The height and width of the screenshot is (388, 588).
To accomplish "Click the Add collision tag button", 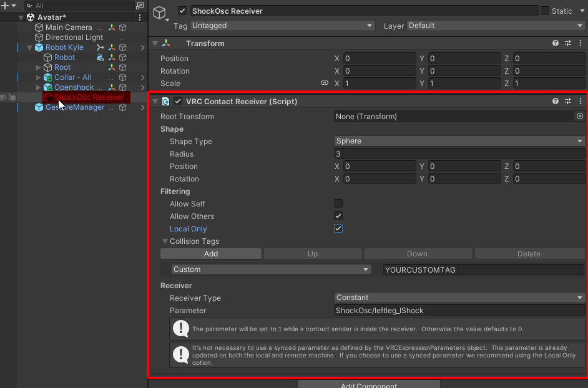I will coord(211,254).
